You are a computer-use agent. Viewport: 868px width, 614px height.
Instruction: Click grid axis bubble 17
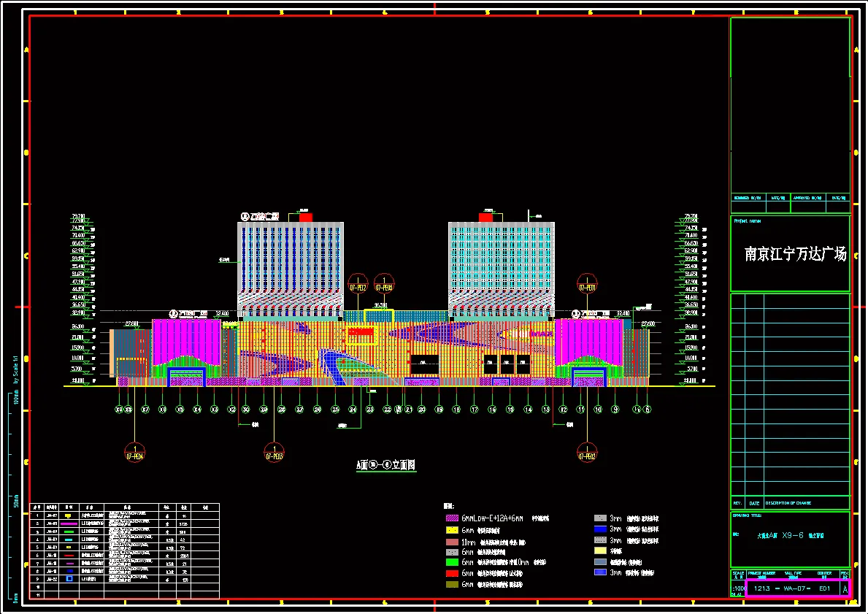point(474,410)
